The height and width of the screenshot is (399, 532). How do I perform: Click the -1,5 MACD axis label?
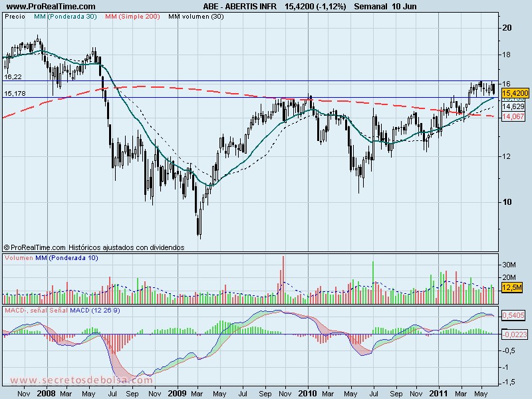(508, 382)
